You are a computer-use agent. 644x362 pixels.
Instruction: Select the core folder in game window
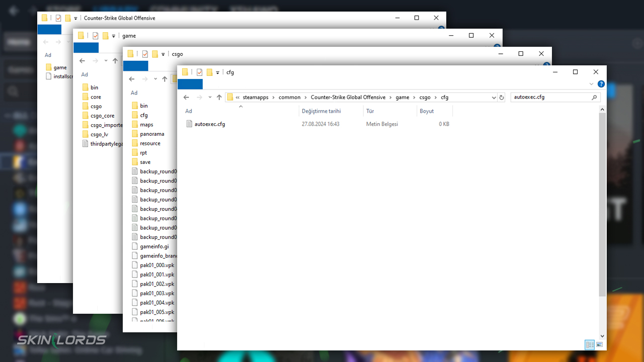click(96, 97)
